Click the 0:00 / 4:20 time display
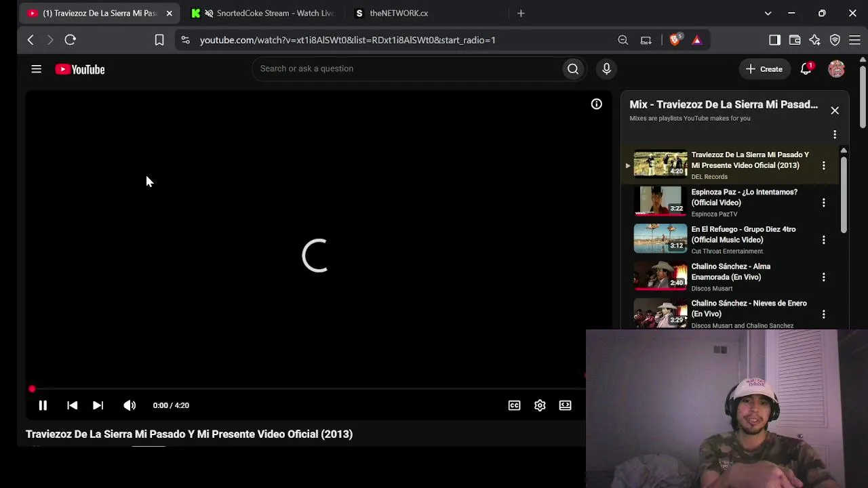 tap(171, 405)
